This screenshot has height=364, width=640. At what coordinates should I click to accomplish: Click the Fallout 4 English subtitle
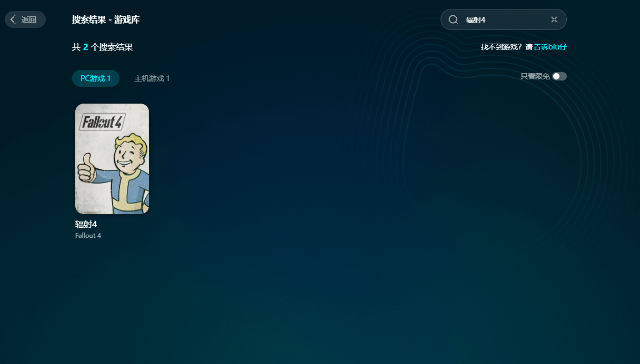(88, 236)
